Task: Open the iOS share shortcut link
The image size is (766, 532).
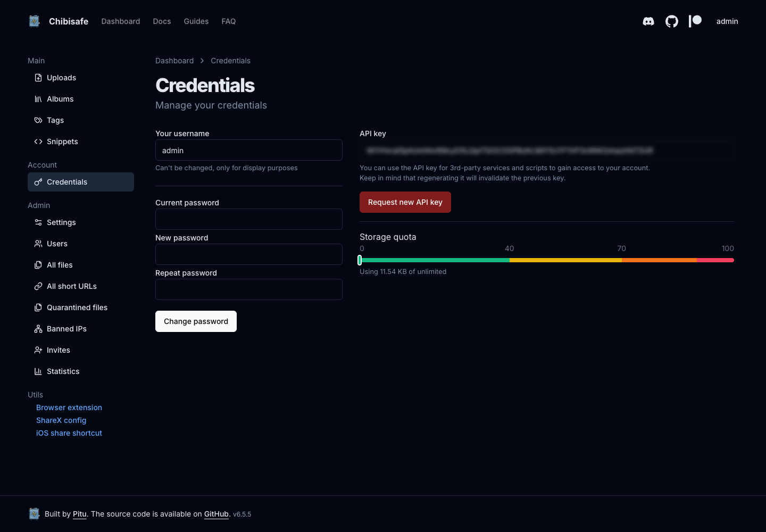Action: [x=69, y=433]
